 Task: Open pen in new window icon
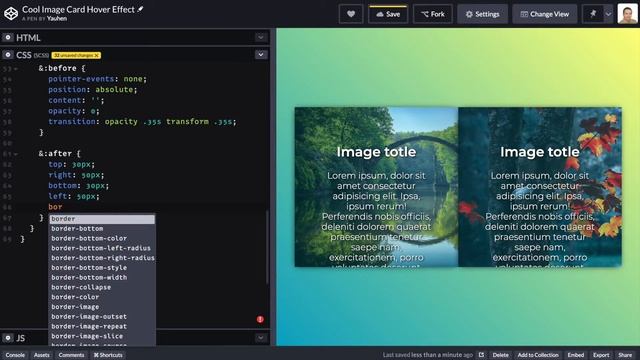click(x=481, y=355)
